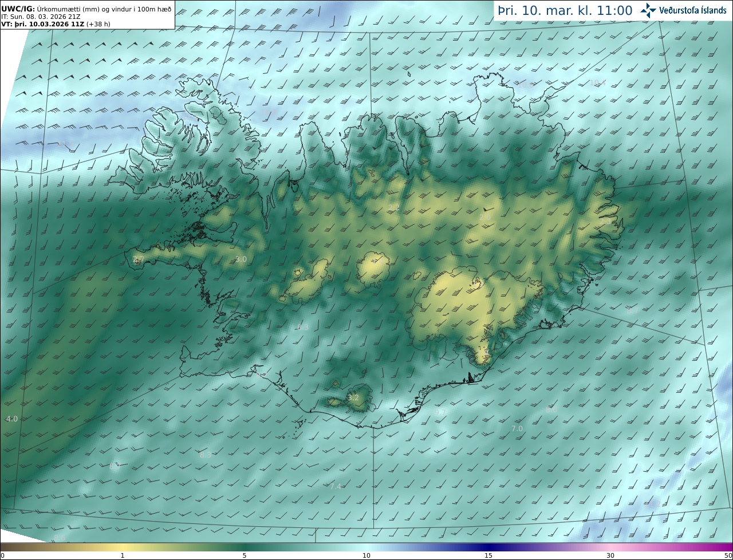The width and height of the screenshot is (733, 560).
Task: Click the 'VT: þri. 10.03.2026 11Z (+38 h)' line
Action: pyautogui.click(x=56, y=24)
